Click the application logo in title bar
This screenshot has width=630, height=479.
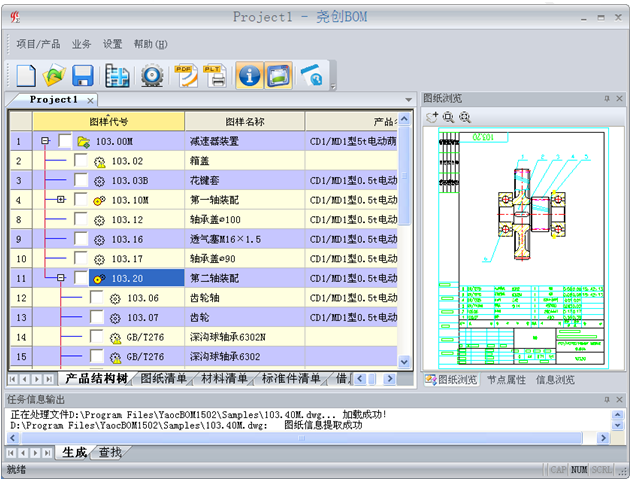pos(15,17)
